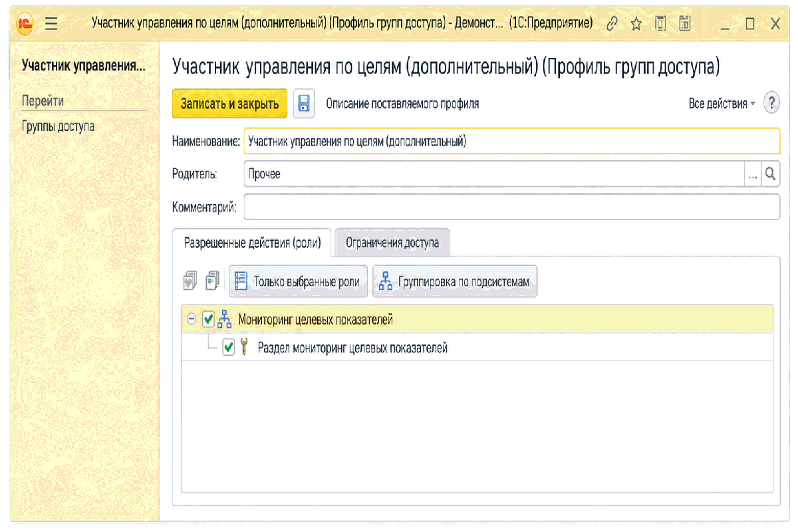Screen dimensions: 798x532
Task: Open Описание поставляемого профиля
Action: 402,104
